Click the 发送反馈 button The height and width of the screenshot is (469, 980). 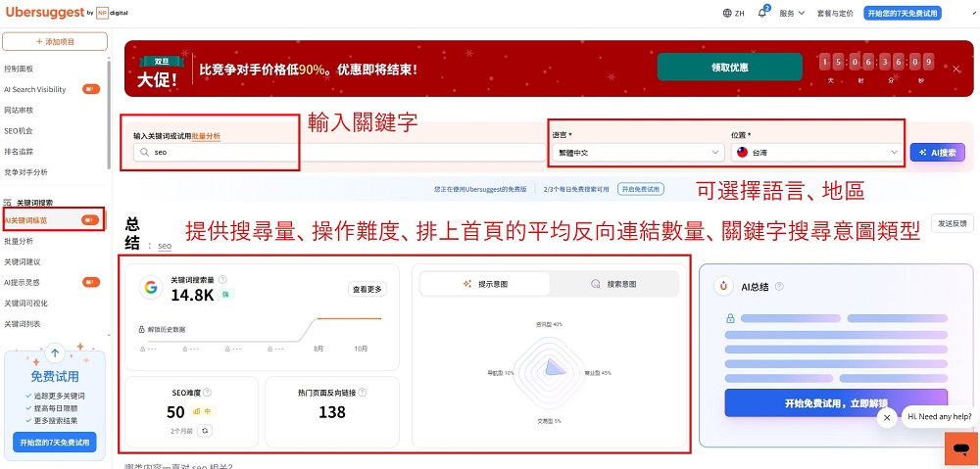[952, 223]
